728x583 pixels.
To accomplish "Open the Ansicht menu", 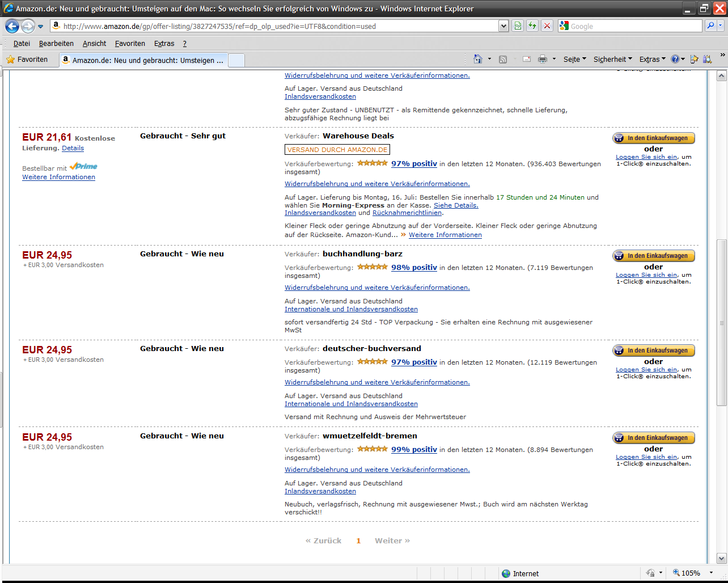I will point(94,44).
